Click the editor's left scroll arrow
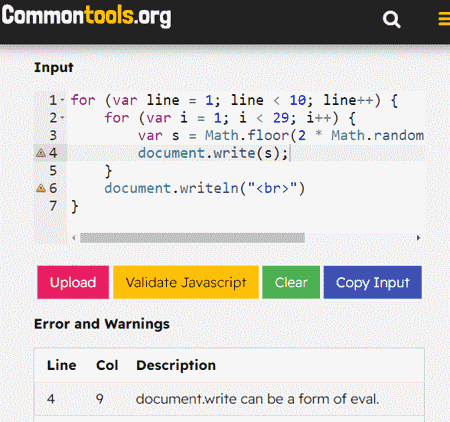This screenshot has height=422, width=450. click(74, 238)
